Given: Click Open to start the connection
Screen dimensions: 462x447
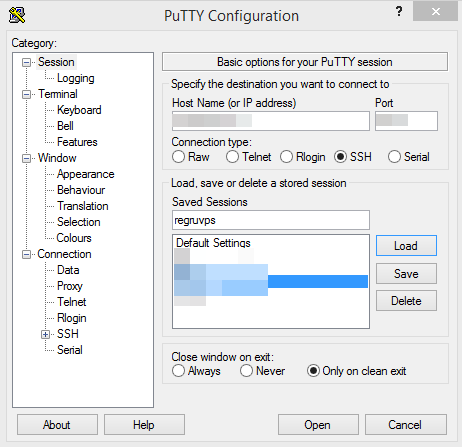Looking at the screenshot, I should click(x=318, y=425).
